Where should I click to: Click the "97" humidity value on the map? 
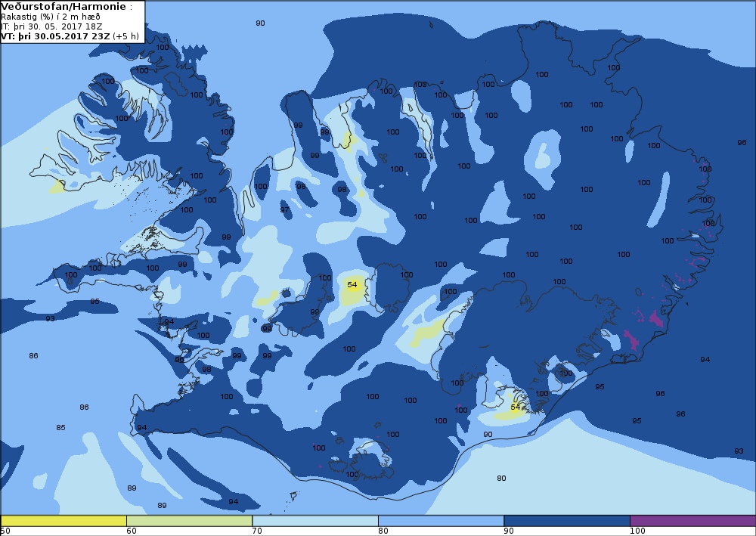pos(284,209)
